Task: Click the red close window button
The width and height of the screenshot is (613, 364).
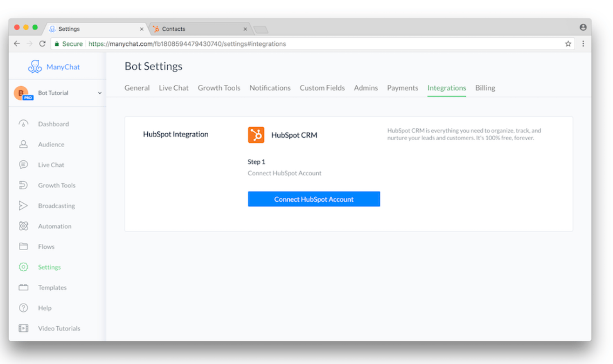Action: point(17,27)
